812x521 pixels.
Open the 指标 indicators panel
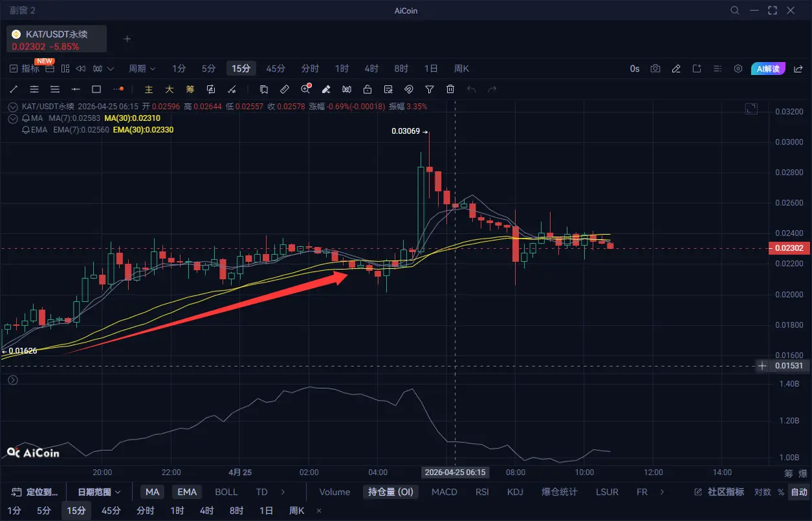[25, 69]
